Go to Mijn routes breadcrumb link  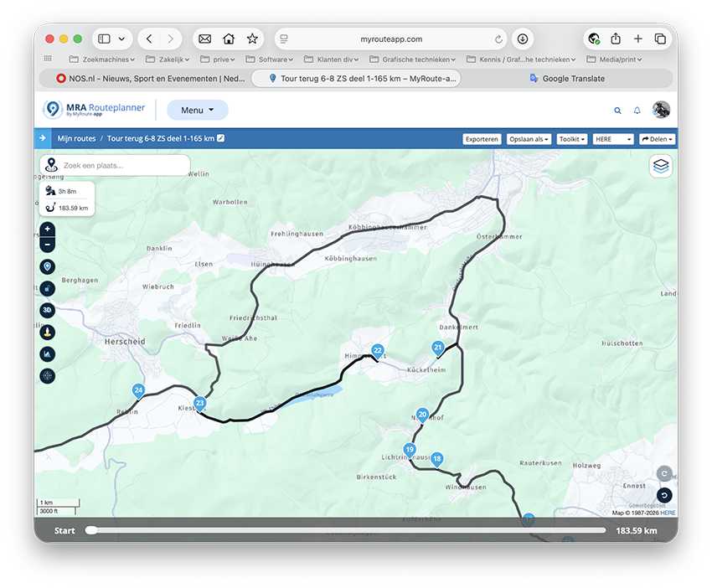tap(76, 138)
